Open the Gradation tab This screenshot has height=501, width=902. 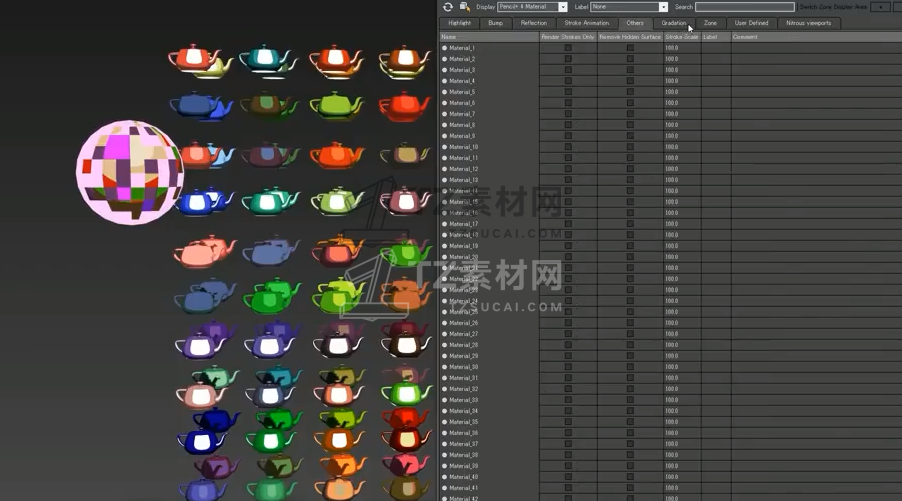coord(674,23)
